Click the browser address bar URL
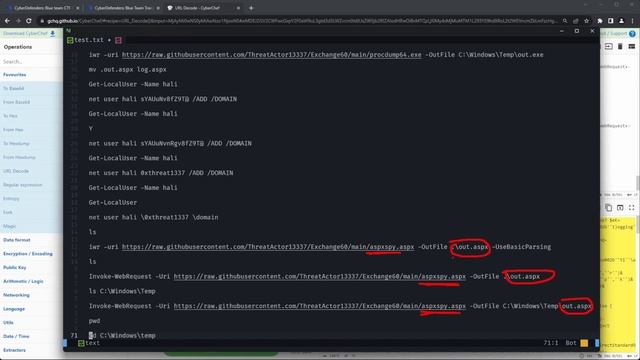Screen dimensions: 640x360 point(302,21)
